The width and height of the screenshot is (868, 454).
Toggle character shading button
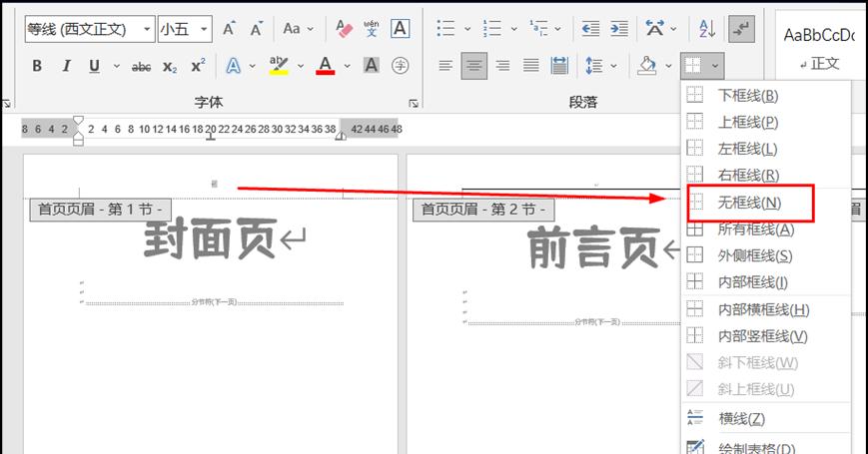coord(371,66)
